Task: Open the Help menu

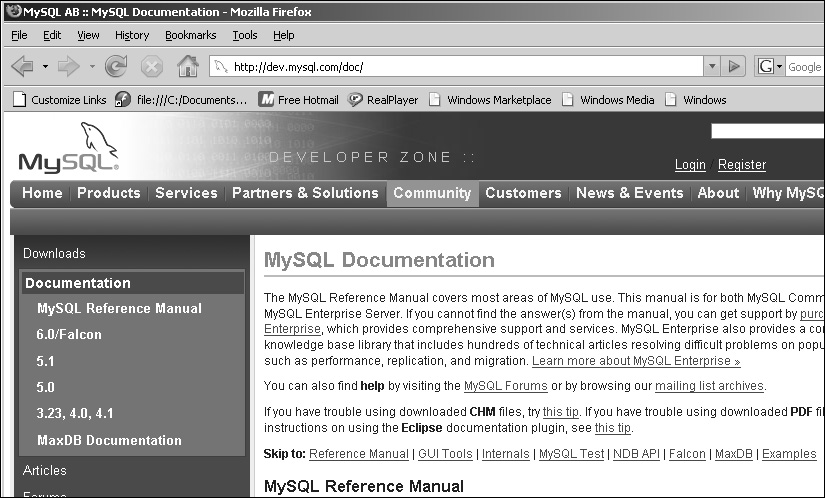Action: pos(284,35)
